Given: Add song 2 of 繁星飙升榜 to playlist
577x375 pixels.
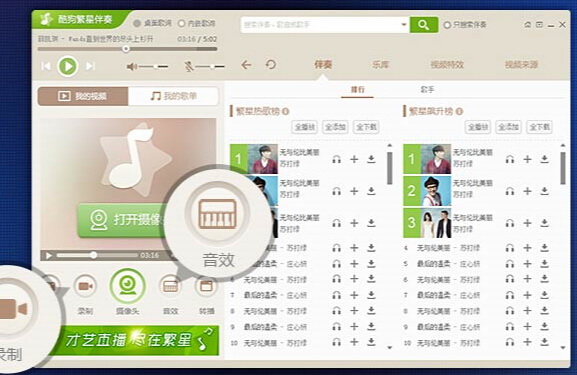Looking at the screenshot, I should pos(527,191).
